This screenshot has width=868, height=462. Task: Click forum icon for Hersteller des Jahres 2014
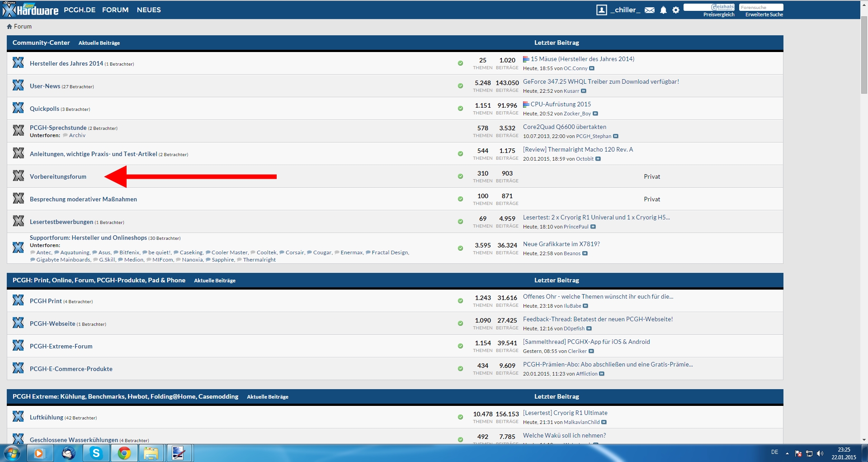click(x=18, y=62)
